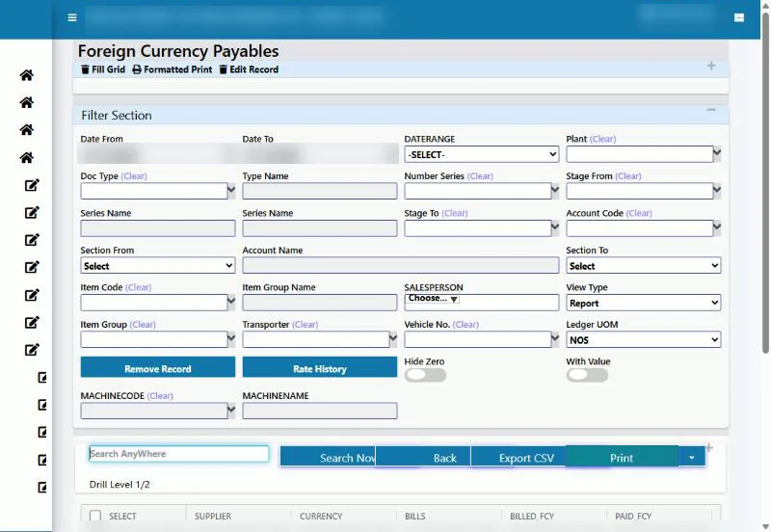The width and height of the screenshot is (771, 532).
Task: Expand Stage From dropdown
Action: [717, 190]
